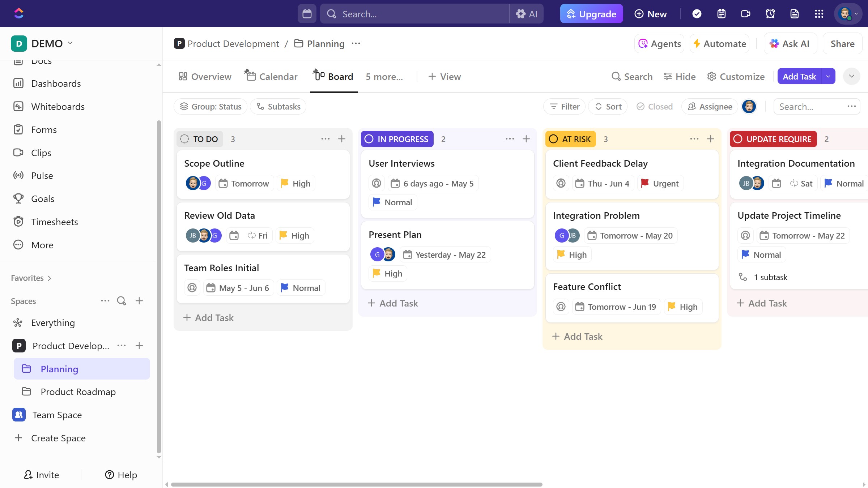The image size is (868, 488).
Task: Expand the Favorites section
Action: pyautogui.click(x=31, y=278)
